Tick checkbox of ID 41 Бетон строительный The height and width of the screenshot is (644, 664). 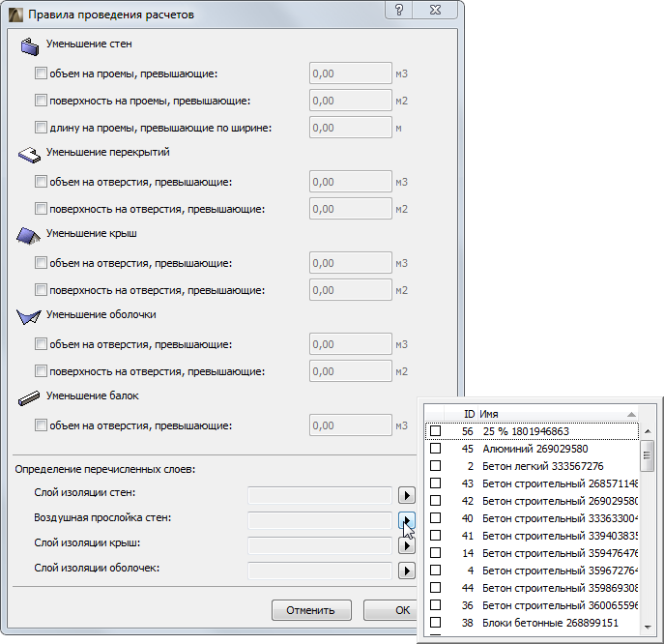435,535
